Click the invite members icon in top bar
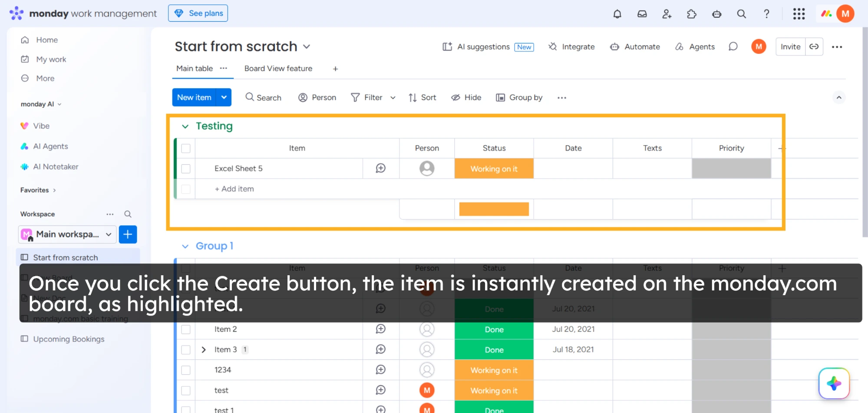The image size is (868, 413). [667, 14]
